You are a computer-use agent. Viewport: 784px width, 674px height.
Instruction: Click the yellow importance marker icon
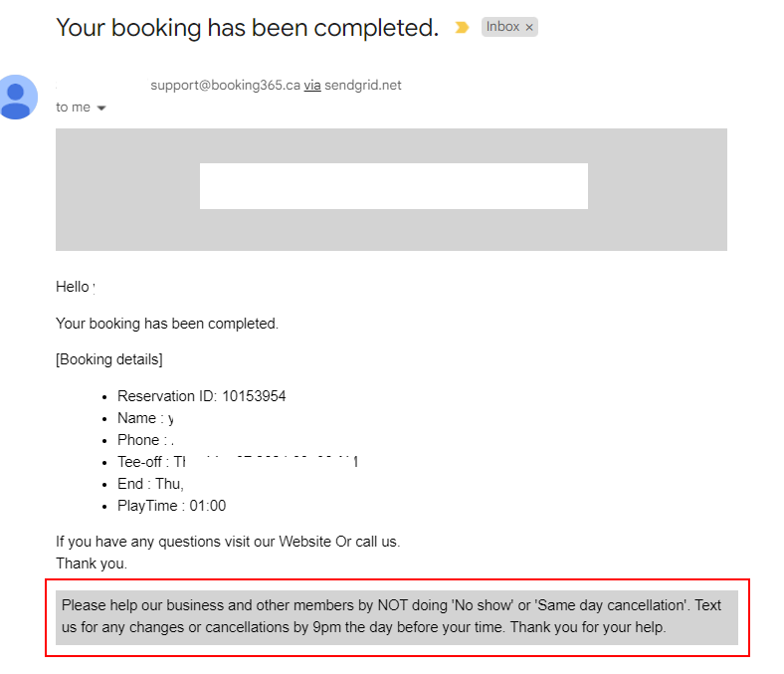tap(462, 28)
